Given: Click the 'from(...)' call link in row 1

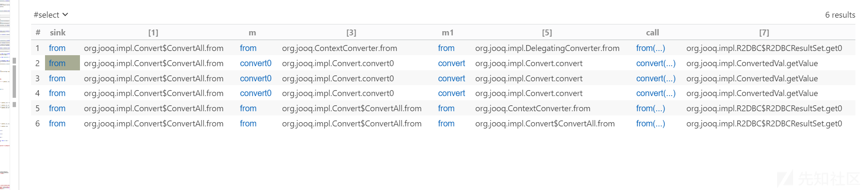Looking at the screenshot, I should point(650,48).
